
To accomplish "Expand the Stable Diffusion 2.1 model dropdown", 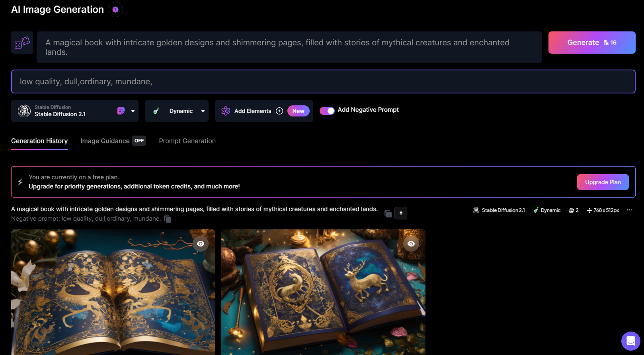I will 133,111.
